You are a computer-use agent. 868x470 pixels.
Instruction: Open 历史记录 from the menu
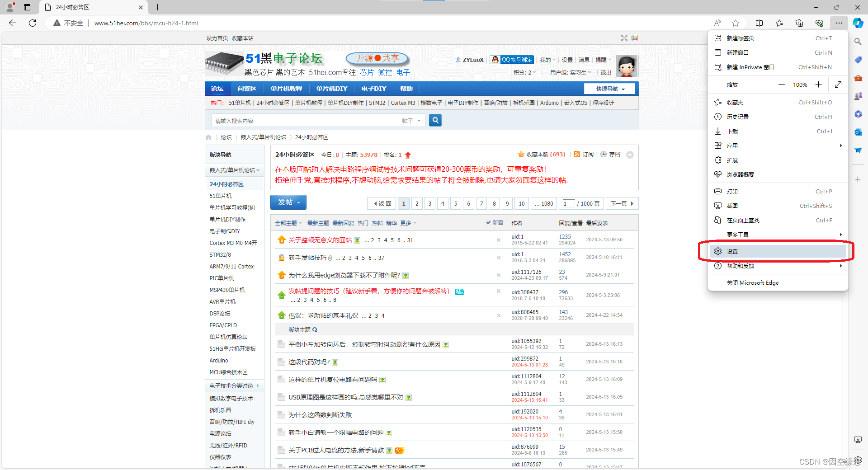click(x=778, y=117)
